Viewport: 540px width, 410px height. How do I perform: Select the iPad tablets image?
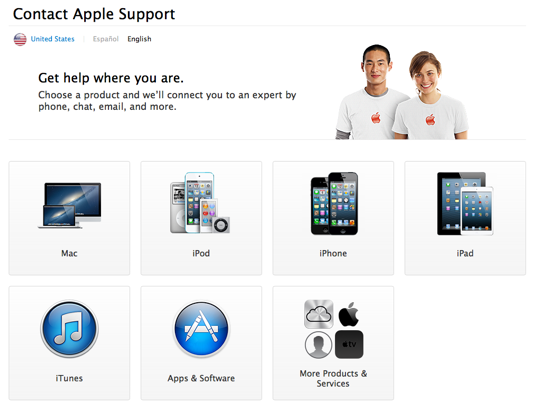click(x=465, y=204)
